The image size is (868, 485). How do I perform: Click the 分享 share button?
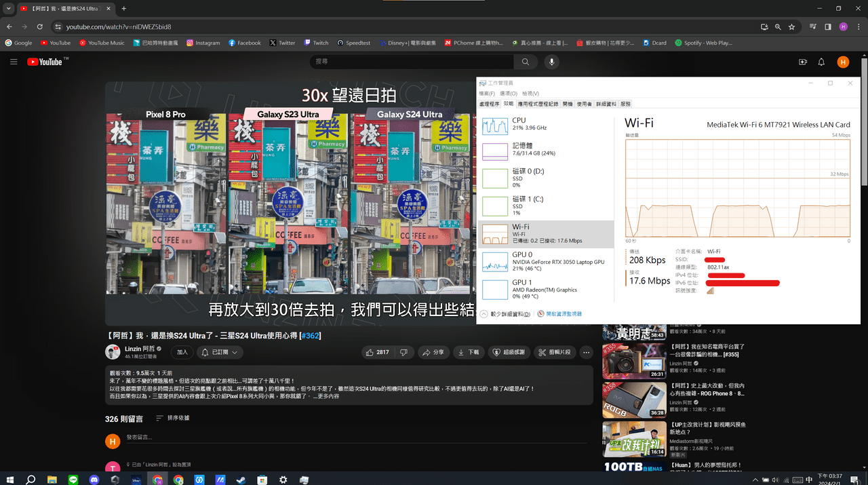coord(432,352)
